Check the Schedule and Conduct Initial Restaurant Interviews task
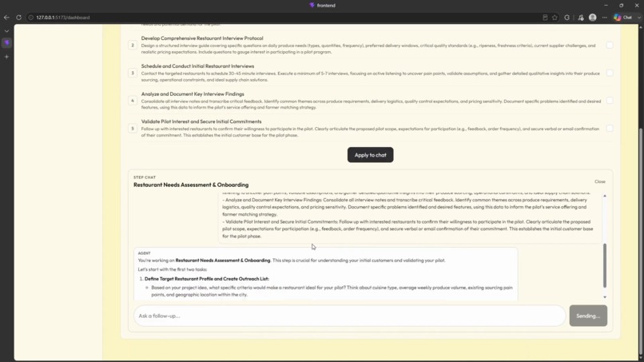The height and width of the screenshot is (362, 644). (610, 74)
